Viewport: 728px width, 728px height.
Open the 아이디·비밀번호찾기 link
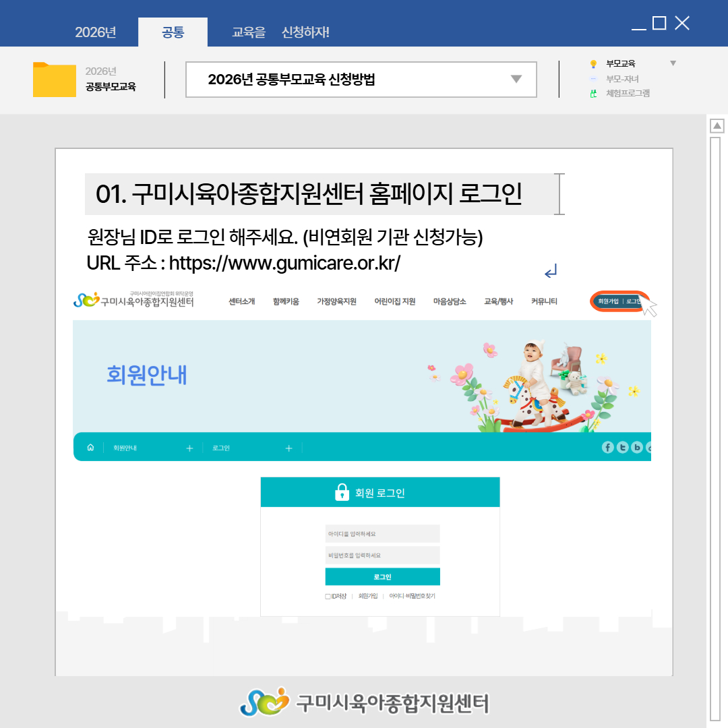coord(412,597)
